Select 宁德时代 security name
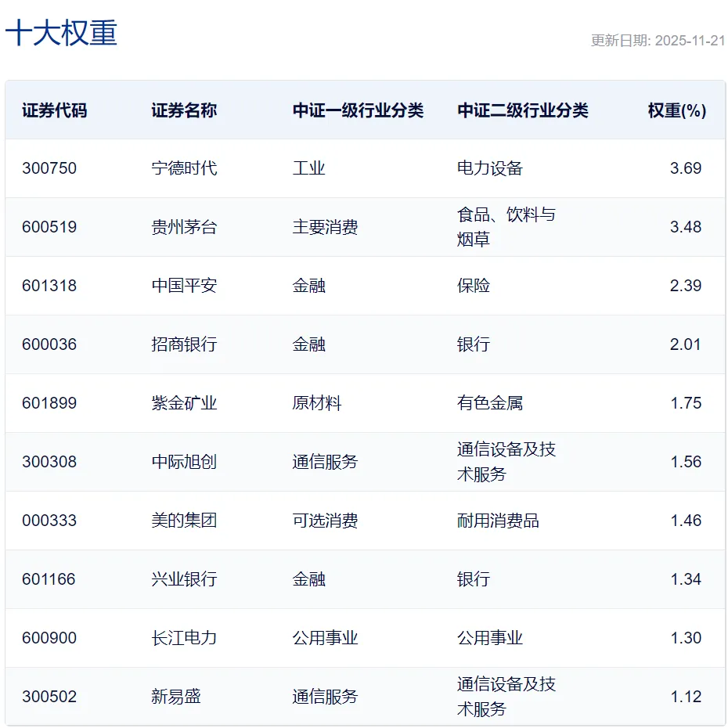This screenshot has width=728, height=728. pyautogui.click(x=184, y=168)
